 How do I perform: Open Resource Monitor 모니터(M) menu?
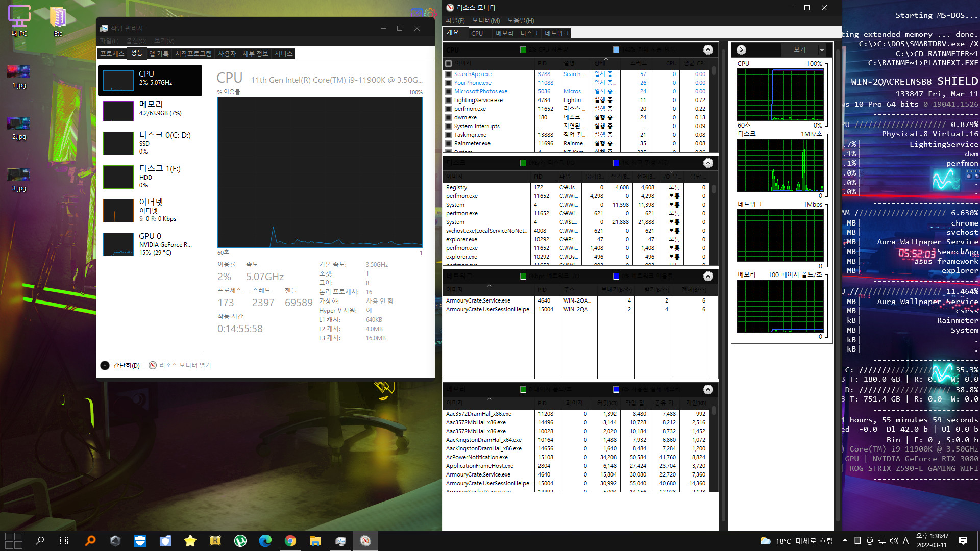pos(486,20)
